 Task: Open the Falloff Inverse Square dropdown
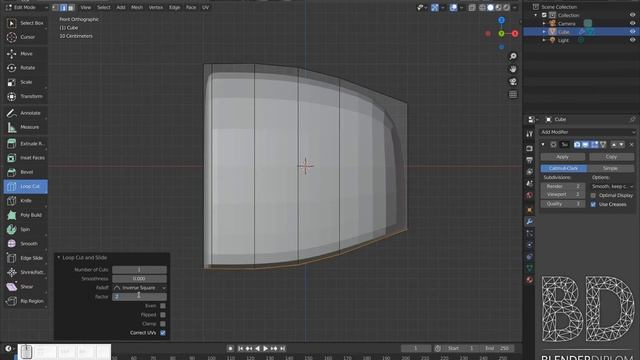(139, 288)
